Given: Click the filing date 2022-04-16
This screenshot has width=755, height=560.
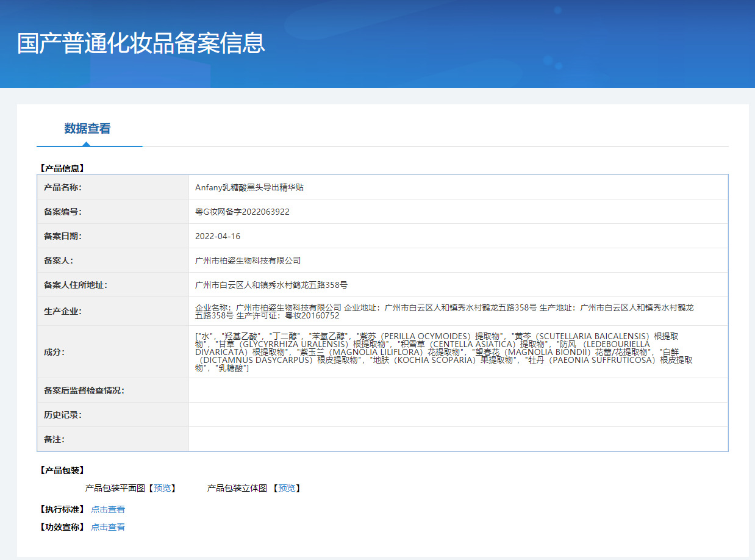Looking at the screenshot, I should click(218, 236).
